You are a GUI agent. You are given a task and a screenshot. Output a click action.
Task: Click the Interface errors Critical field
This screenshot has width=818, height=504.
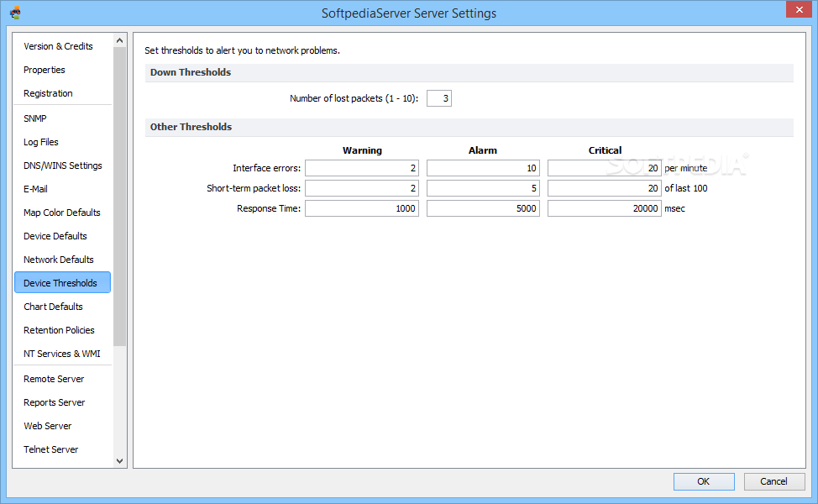point(604,168)
